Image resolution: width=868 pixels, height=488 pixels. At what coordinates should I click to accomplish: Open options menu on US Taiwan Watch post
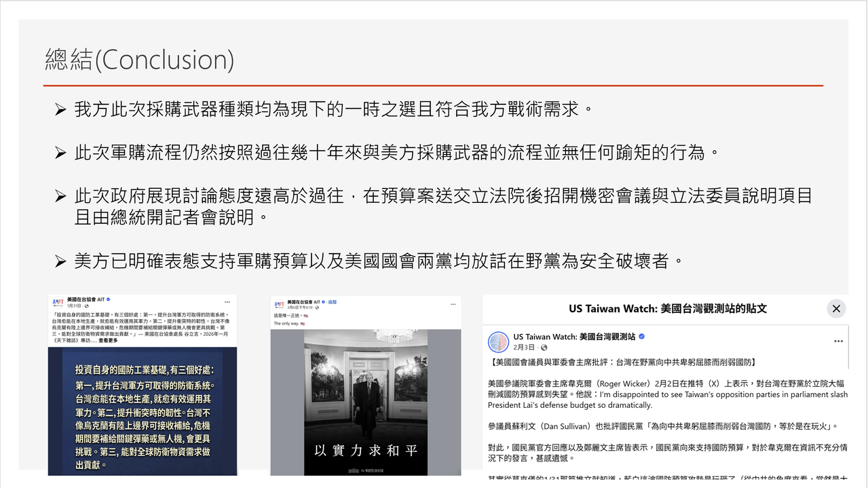[x=838, y=341]
